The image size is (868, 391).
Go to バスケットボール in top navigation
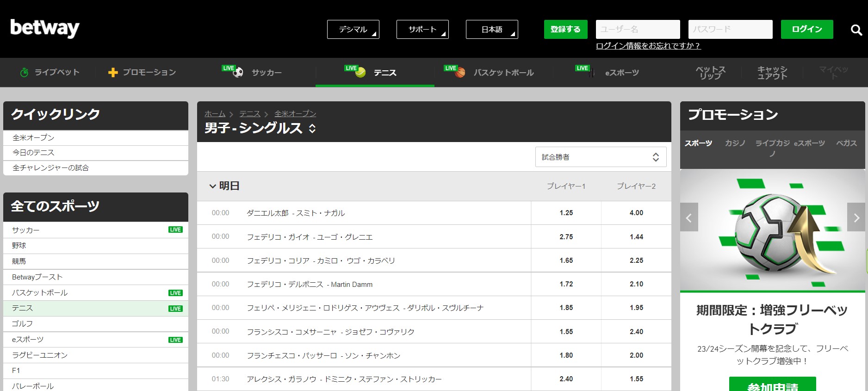pyautogui.click(x=503, y=73)
